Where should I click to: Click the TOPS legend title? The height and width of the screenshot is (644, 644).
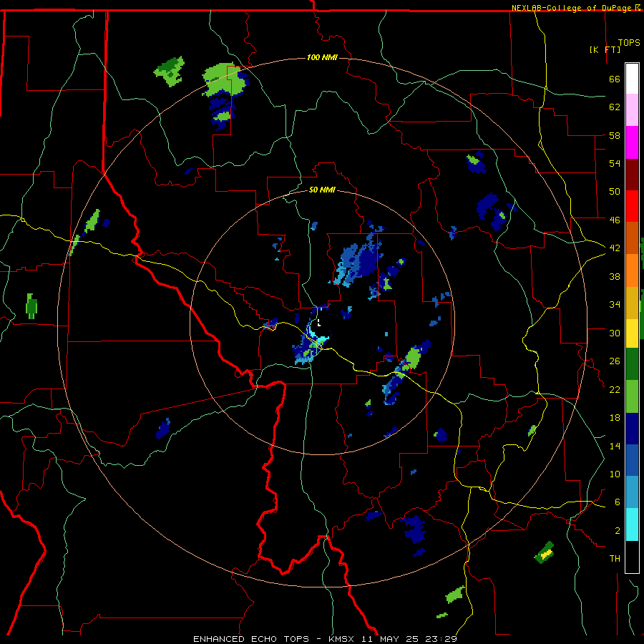pos(629,42)
